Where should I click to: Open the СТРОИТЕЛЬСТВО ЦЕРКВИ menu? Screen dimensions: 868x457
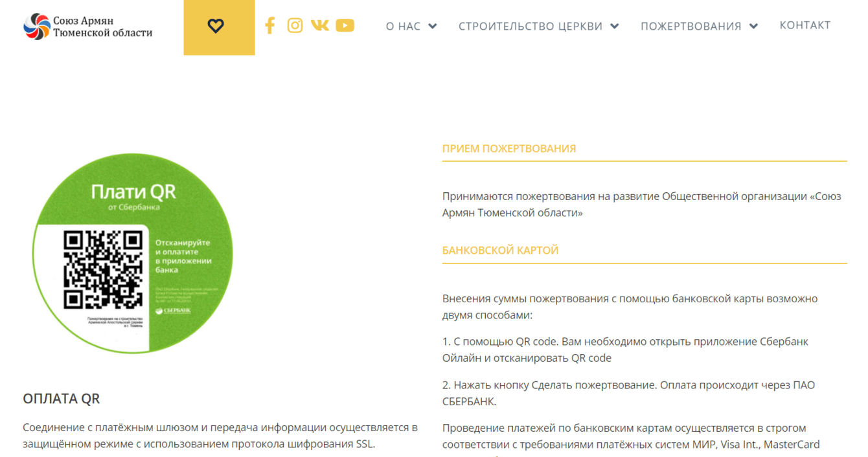tap(531, 26)
